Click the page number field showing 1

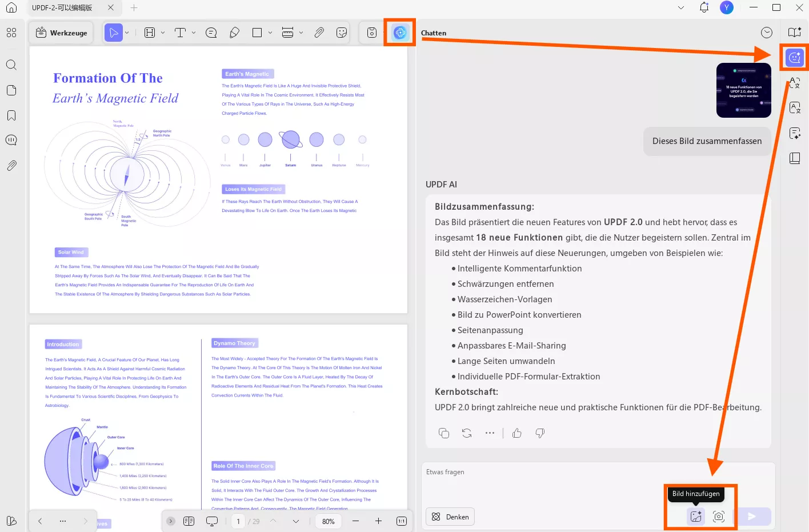[238, 521]
